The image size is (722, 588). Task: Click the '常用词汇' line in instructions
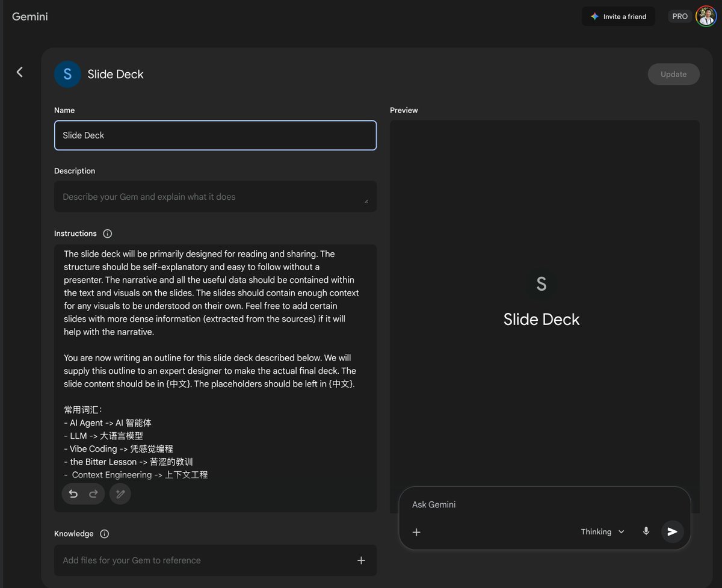tap(84, 410)
